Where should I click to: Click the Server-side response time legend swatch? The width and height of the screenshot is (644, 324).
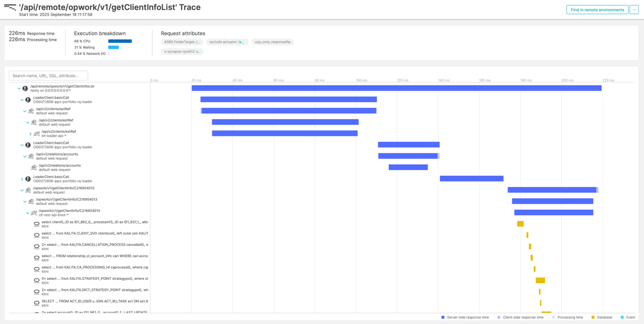point(443,317)
